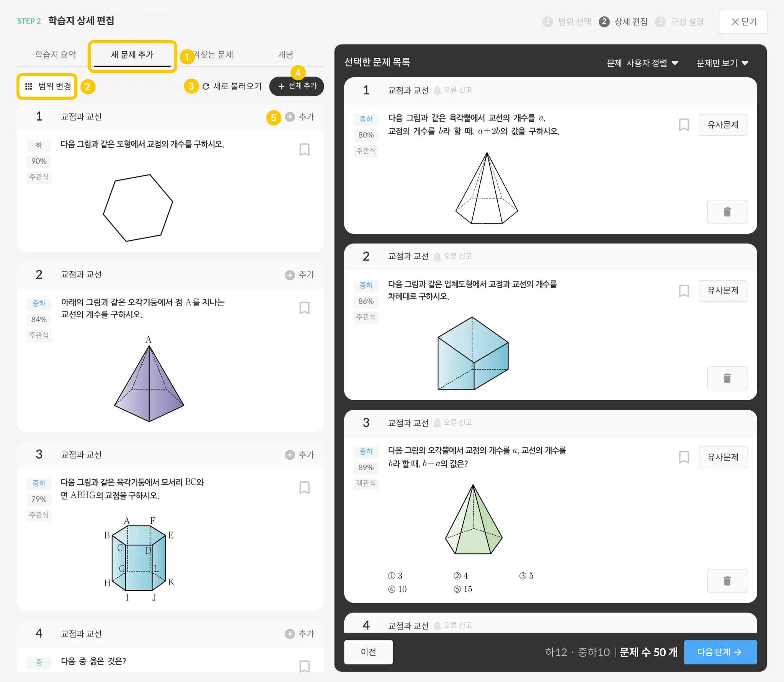Click the grid icon beside 범위 변경
This screenshot has width=784, height=682.
[x=29, y=86]
